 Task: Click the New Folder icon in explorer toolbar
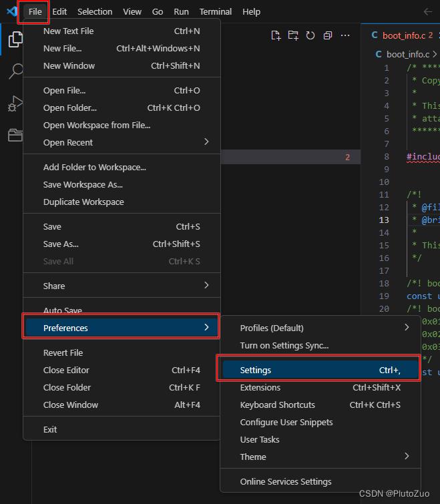(293, 35)
